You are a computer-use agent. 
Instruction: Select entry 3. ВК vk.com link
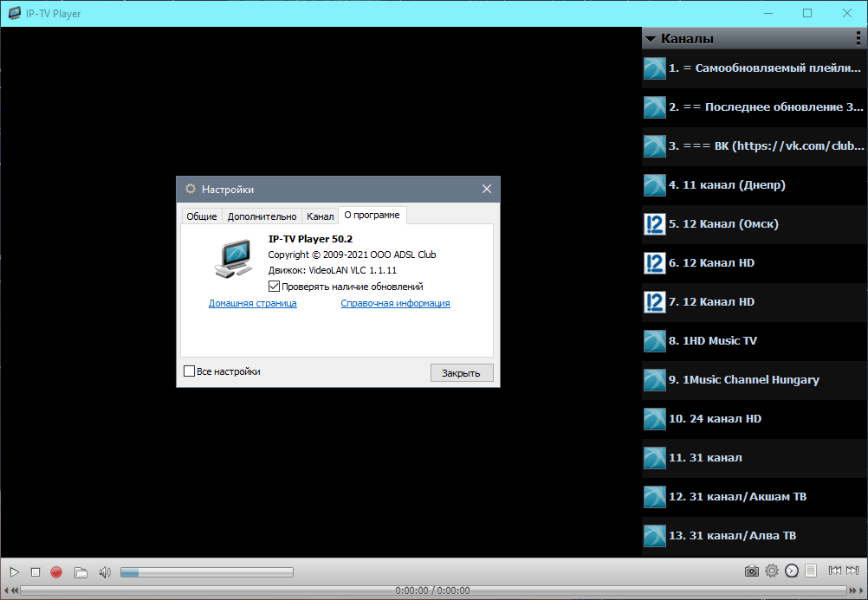(x=755, y=146)
